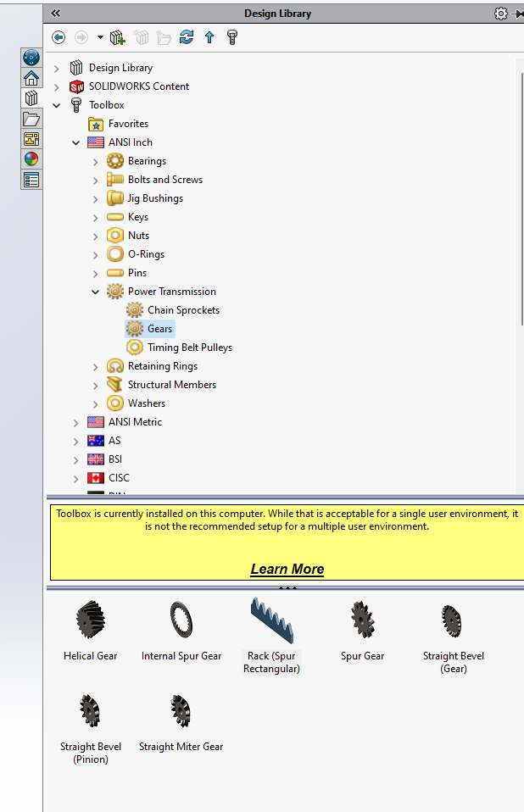Collapse Power Transmission folder
The image size is (524, 812).
tap(95, 292)
